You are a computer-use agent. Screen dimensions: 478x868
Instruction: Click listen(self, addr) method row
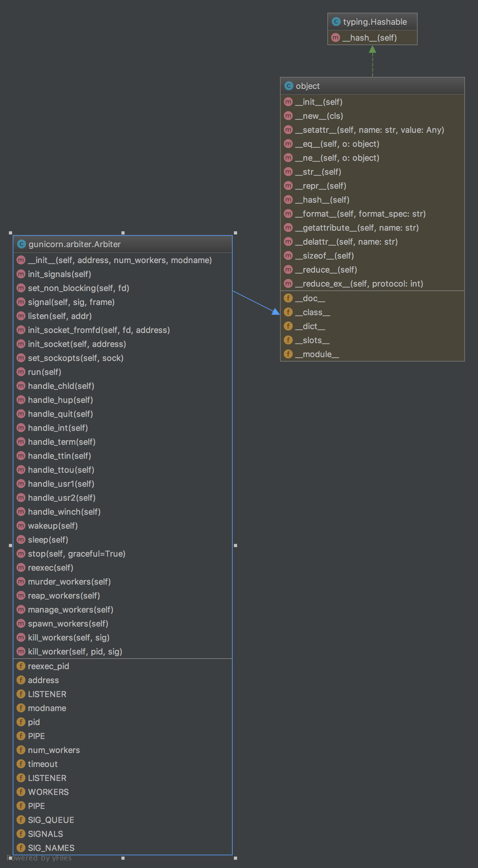123,316
